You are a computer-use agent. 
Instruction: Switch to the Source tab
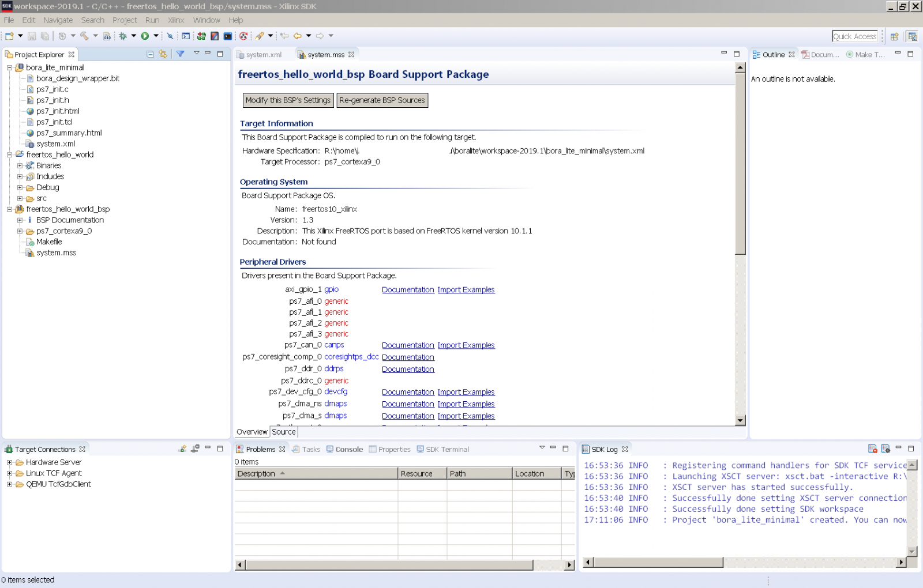[283, 432]
